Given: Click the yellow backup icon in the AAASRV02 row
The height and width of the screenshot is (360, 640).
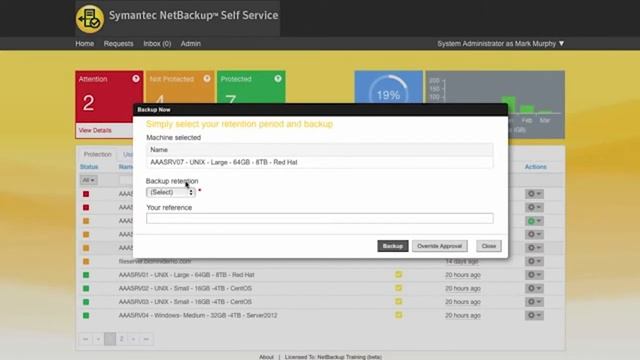Looking at the screenshot, I should point(398,288).
